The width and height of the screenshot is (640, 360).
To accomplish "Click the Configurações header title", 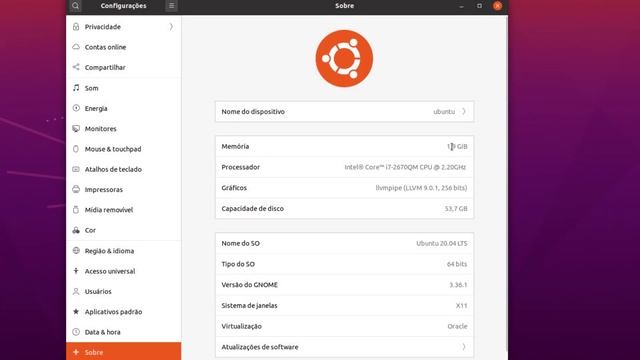I will [123, 6].
